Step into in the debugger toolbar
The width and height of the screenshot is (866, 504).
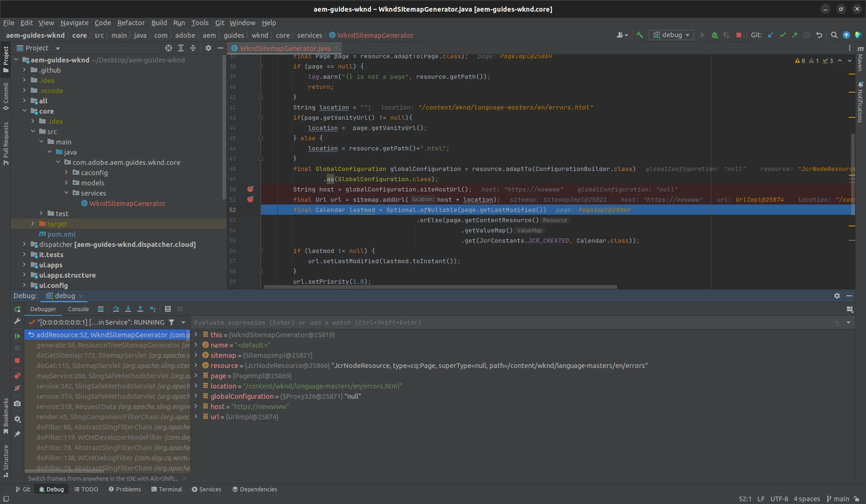coord(128,309)
